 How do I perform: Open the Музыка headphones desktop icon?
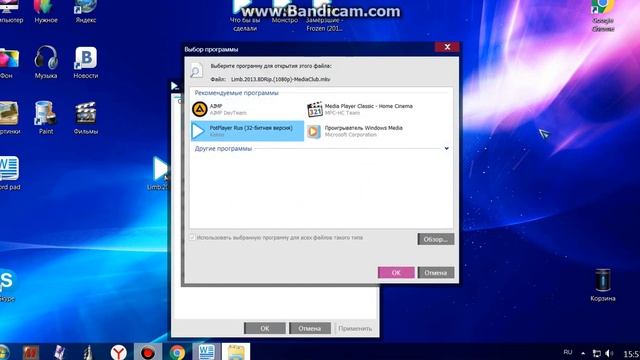click(x=46, y=62)
